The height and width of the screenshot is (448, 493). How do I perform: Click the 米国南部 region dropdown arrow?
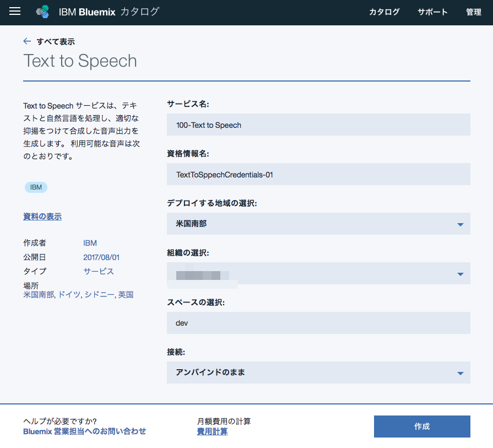(460, 224)
